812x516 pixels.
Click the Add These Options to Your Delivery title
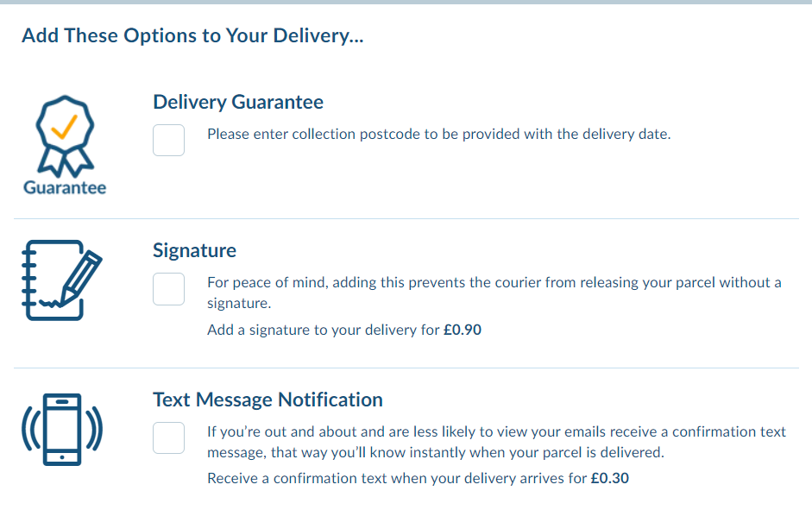(x=193, y=35)
